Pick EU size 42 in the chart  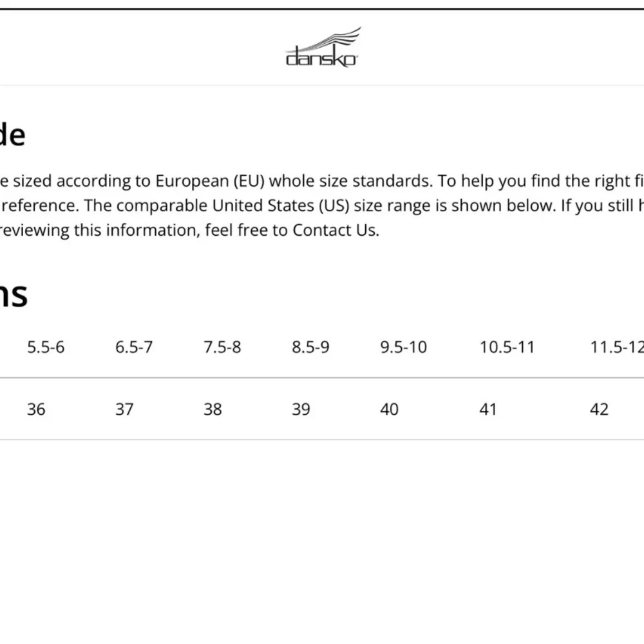(599, 409)
